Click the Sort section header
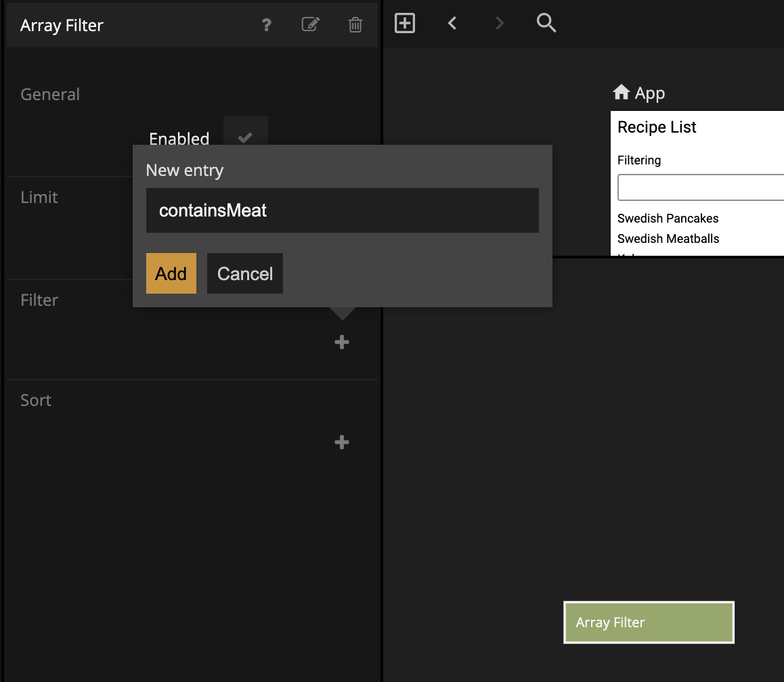 click(x=36, y=401)
